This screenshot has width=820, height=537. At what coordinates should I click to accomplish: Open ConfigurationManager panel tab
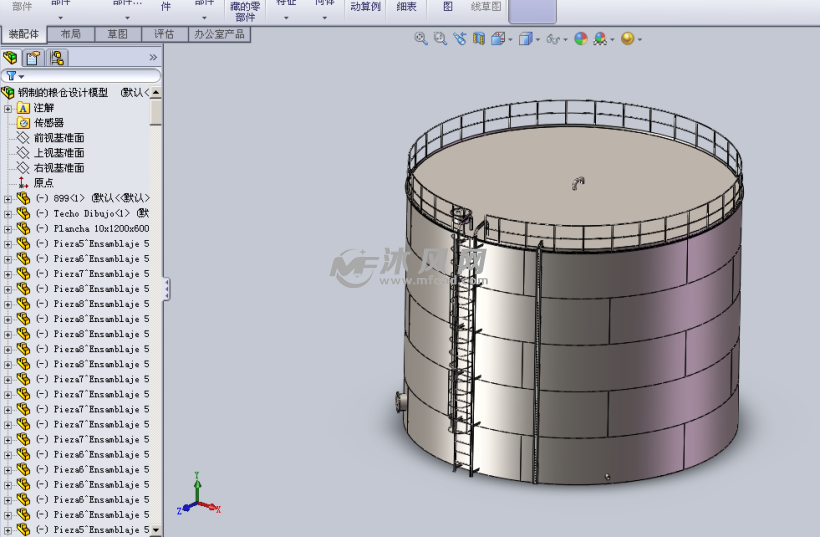pos(57,58)
